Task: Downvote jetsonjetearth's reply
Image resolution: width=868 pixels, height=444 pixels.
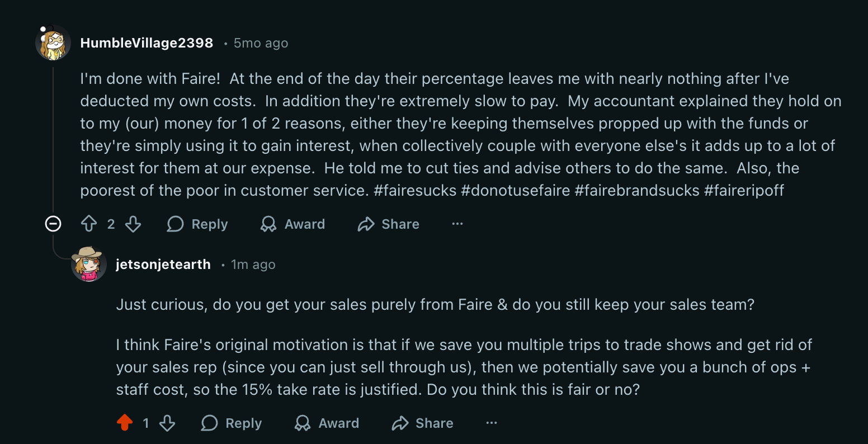Action: click(167, 423)
